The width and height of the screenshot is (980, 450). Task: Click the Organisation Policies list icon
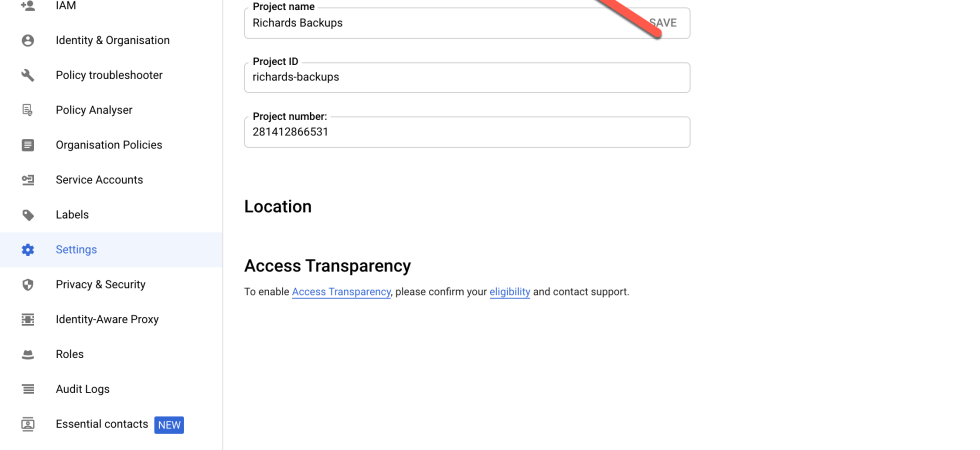(x=28, y=145)
